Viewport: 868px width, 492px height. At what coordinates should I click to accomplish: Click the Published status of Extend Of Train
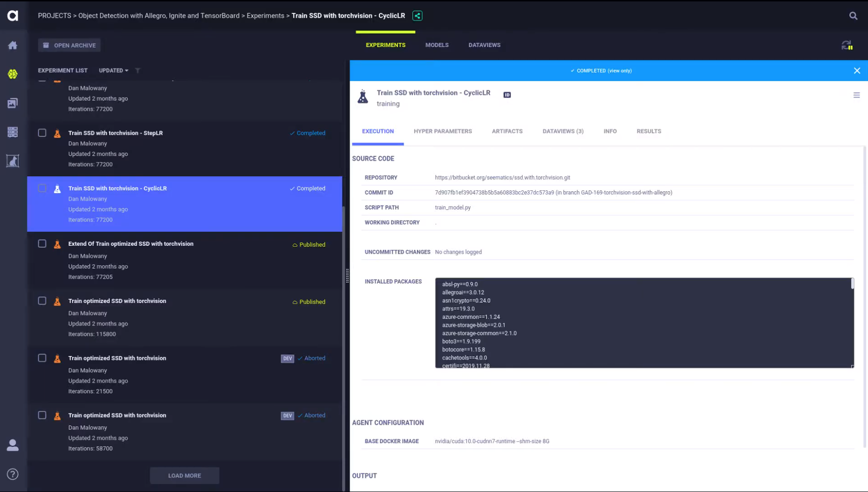309,245
